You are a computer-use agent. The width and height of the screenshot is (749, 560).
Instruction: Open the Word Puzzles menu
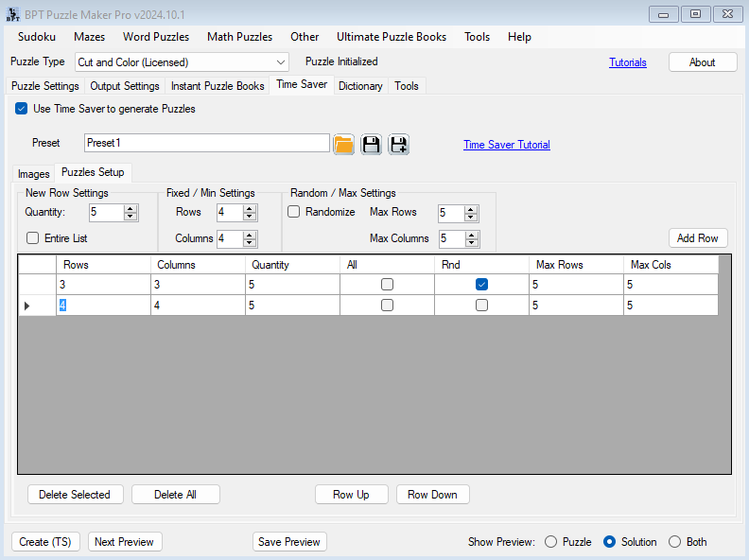click(x=156, y=37)
